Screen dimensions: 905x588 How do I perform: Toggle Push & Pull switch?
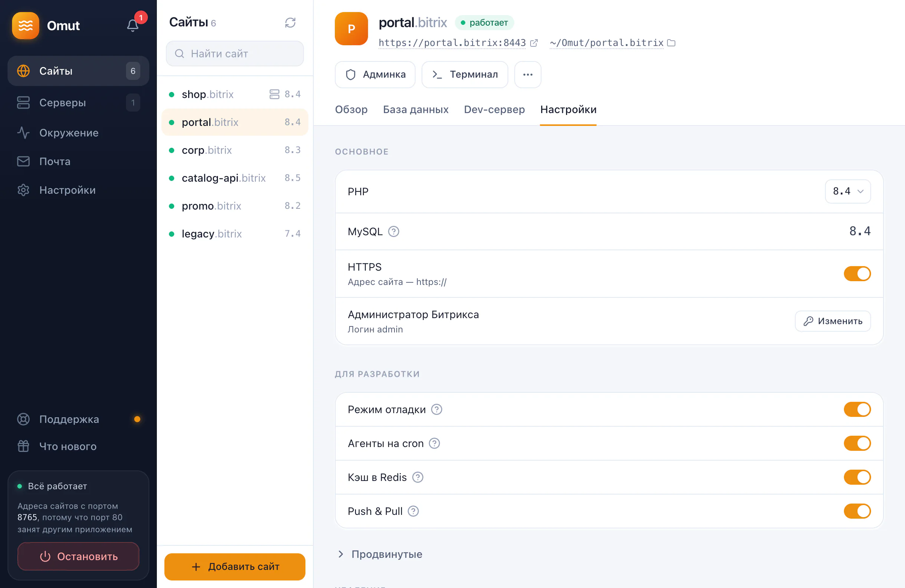click(x=857, y=511)
